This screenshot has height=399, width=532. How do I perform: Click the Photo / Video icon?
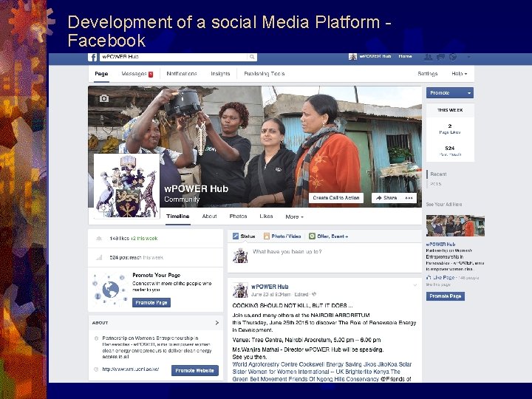[x=267, y=236]
